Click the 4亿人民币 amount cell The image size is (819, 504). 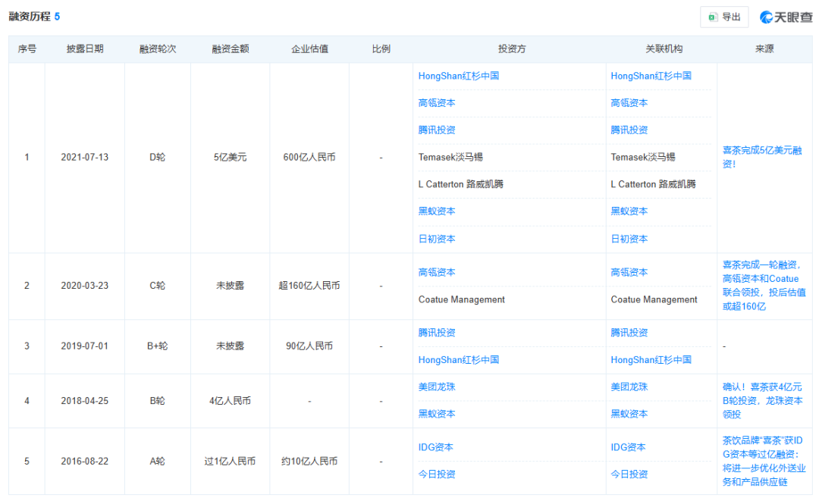[x=230, y=401]
